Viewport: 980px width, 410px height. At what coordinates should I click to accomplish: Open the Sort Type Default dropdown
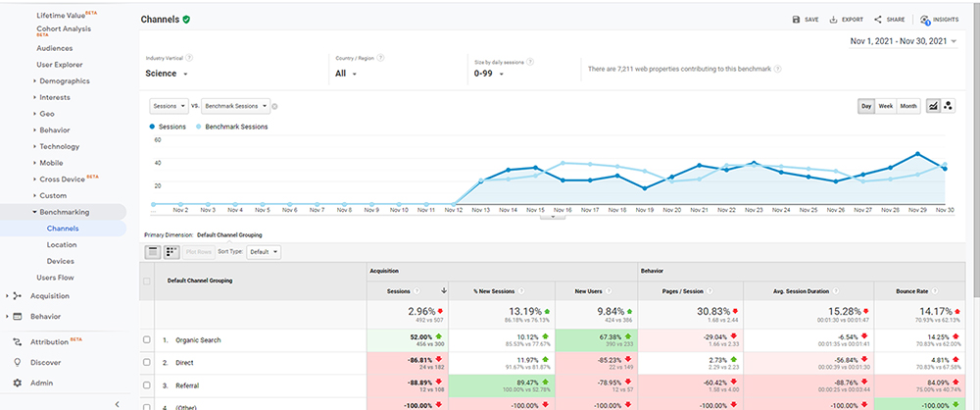pyautogui.click(x=264, y=252)
